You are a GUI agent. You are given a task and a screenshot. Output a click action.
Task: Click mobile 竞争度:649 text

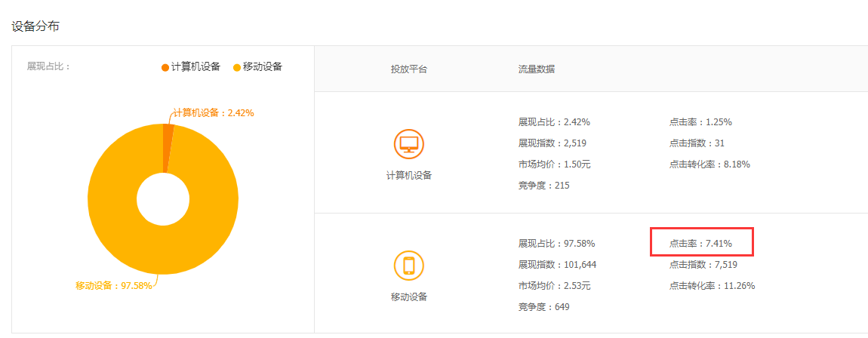pyautogui.click(x=543, y=307)
